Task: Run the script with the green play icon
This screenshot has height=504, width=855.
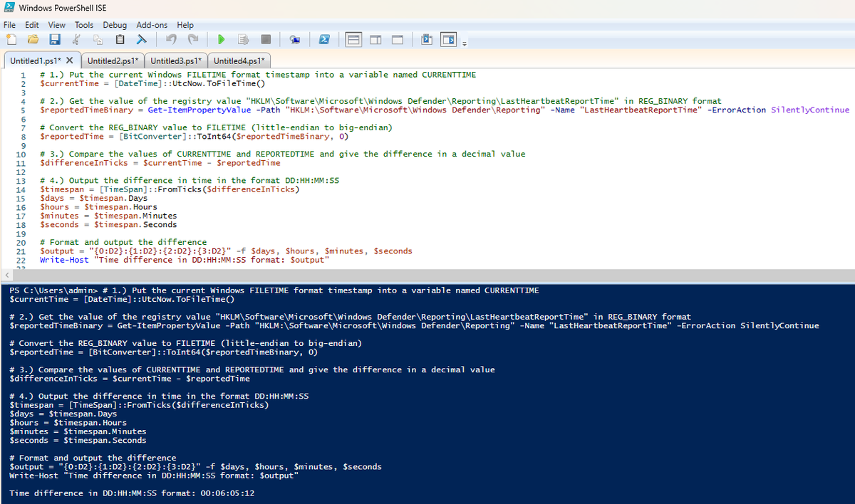Action: 222,39
